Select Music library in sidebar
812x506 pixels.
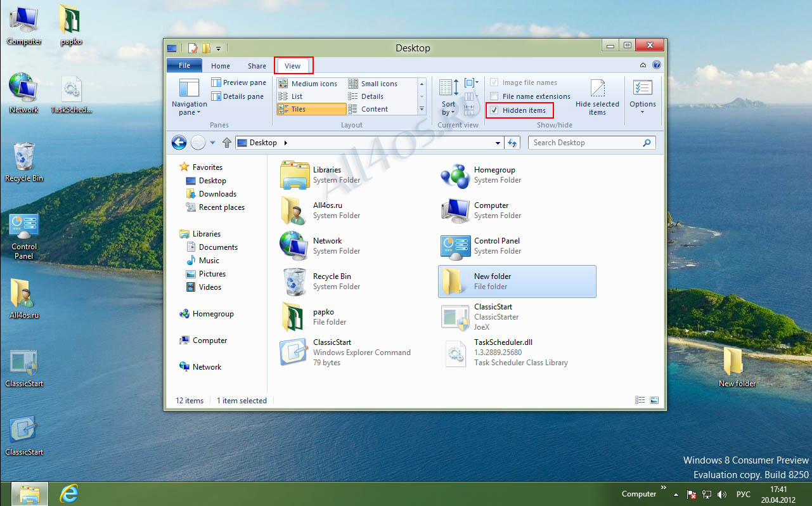202,261
